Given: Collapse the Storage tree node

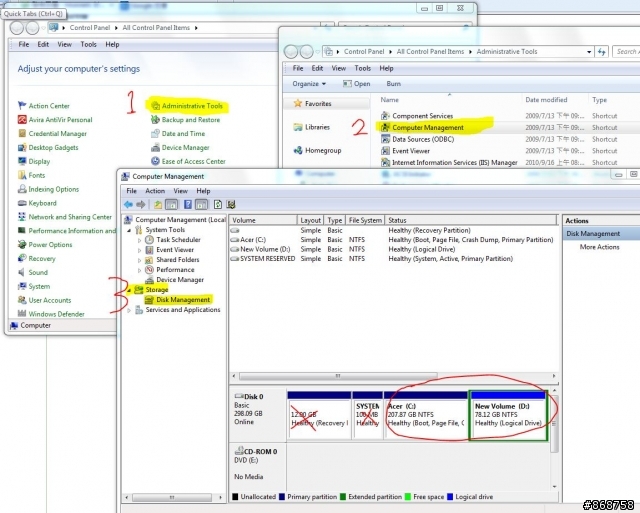Looking at the screenshot, I should (x=129, y=290).
